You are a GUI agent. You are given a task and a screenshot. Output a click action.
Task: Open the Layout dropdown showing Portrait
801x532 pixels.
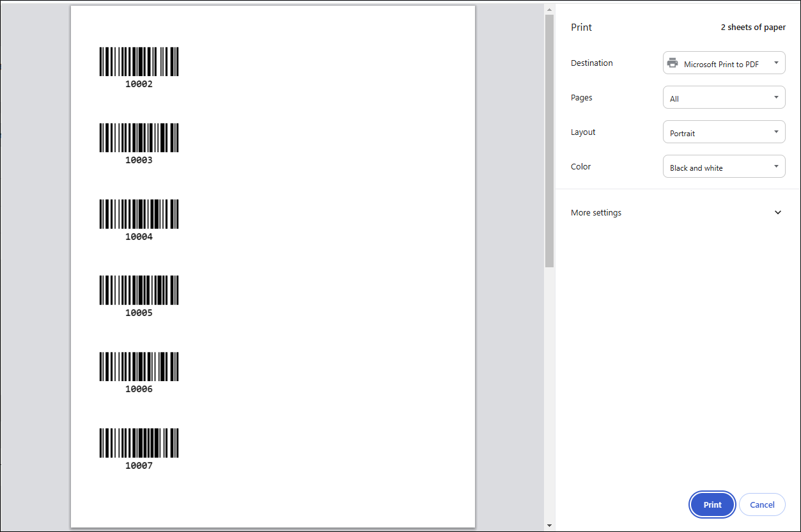(724, 132)
